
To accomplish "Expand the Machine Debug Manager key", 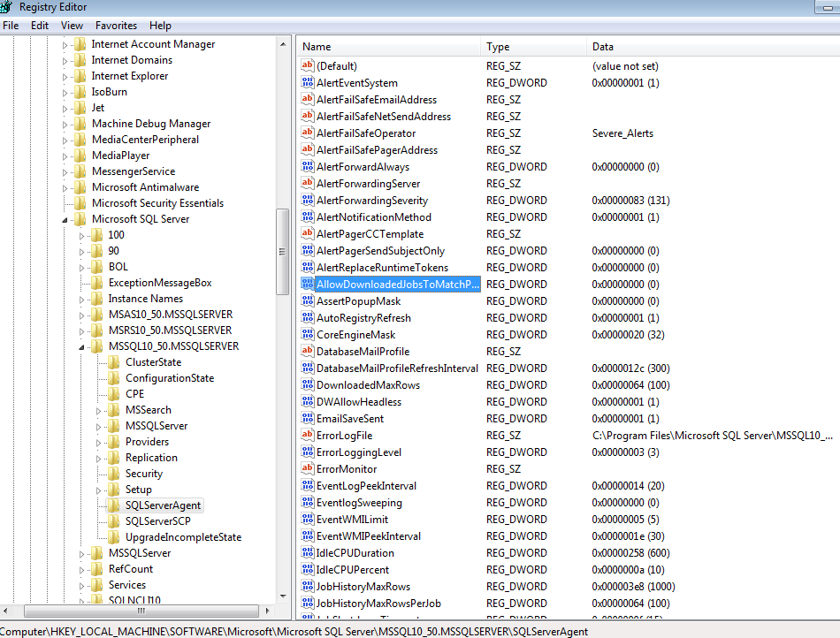I will tap(65, 125).
